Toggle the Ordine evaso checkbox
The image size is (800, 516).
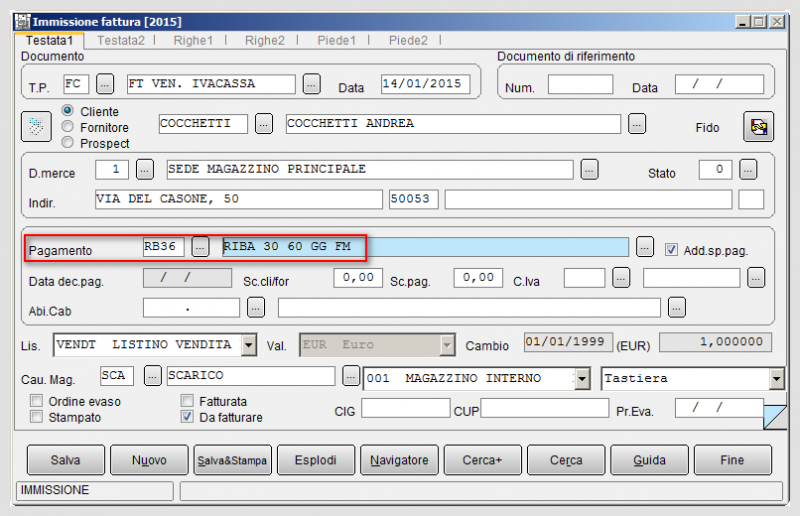pos(36,401)
